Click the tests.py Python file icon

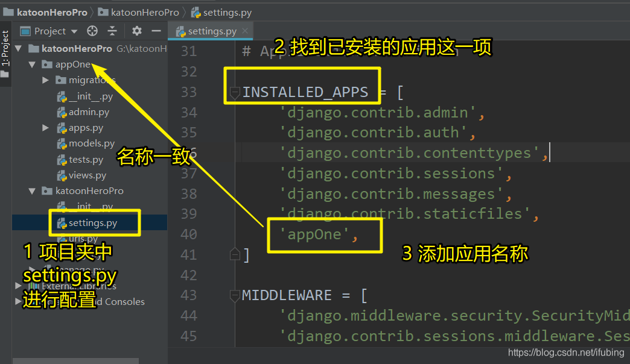tap(62, 160)
